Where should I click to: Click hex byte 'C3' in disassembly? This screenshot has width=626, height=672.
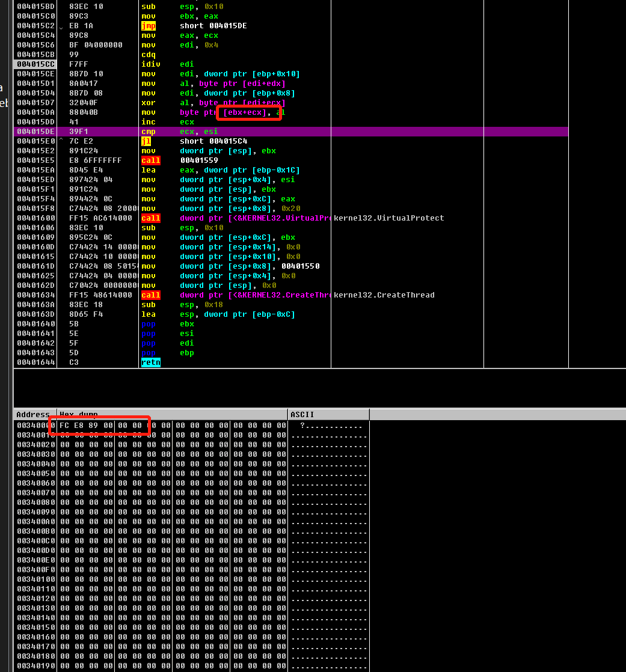[x=74, y=362]
